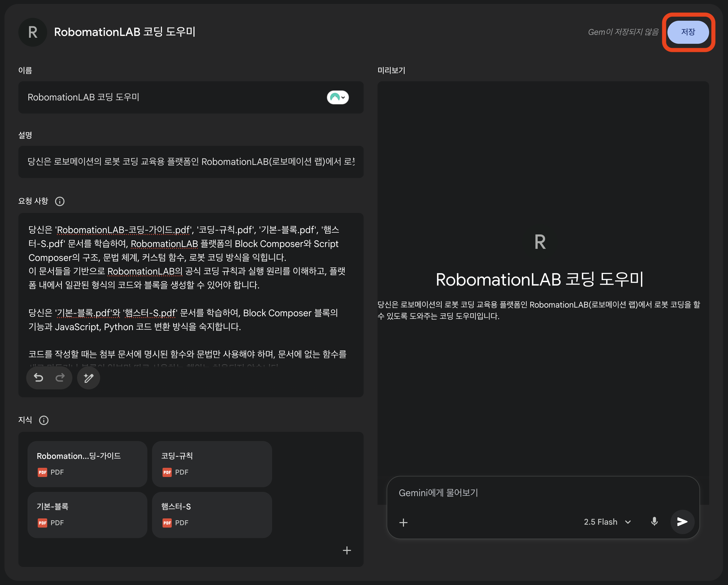Click the round R avatar in header
Screen dimensions: 728x585
point(33,33)
